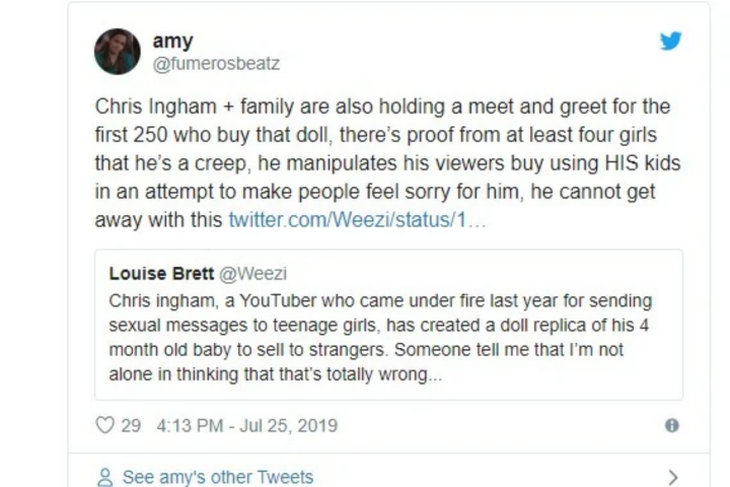Follow the twitter.com/Weezi/status link
Viewport: 730px width, 487px height.
[357, 220]
